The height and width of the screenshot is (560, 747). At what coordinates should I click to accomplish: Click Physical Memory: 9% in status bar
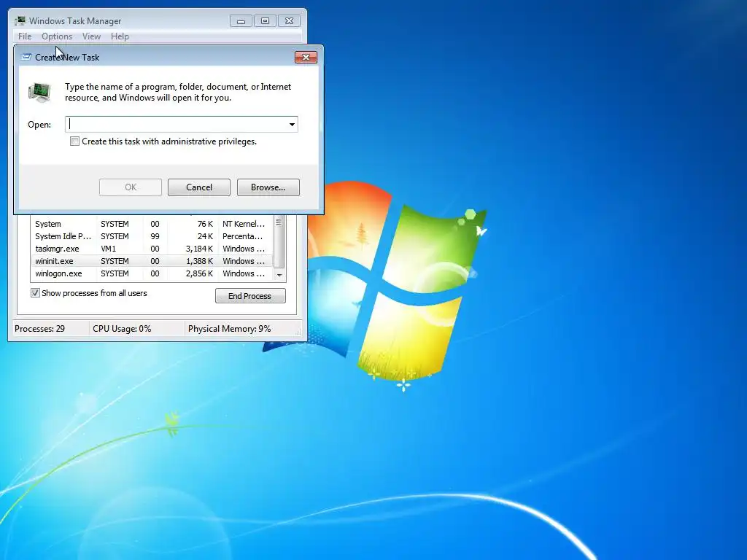(x=229, y=329)
